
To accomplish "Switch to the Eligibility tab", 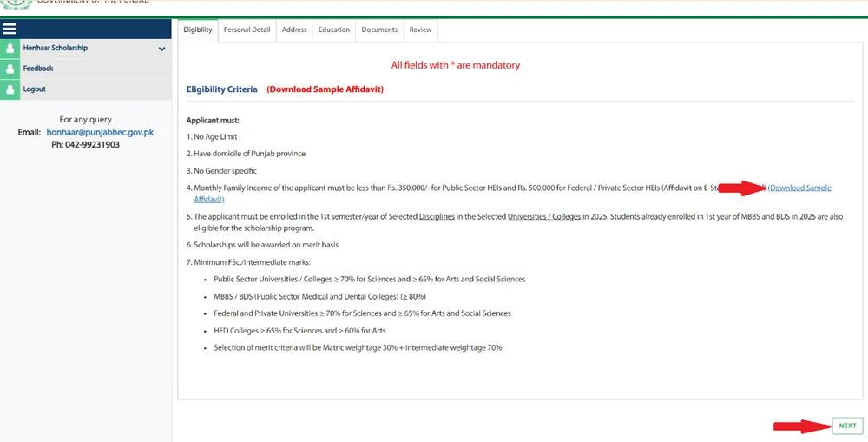I will point(198,30).
